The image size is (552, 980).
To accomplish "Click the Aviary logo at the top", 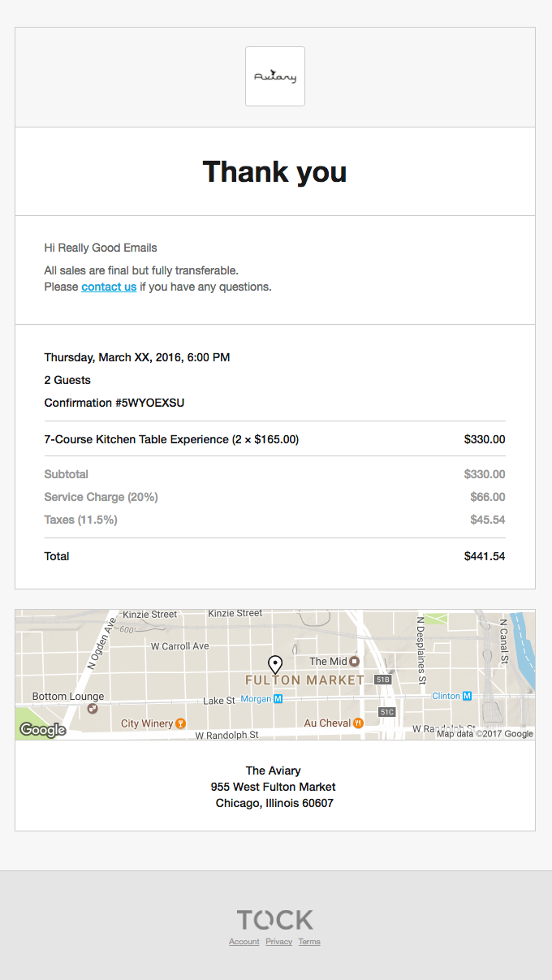I will 275,76.
